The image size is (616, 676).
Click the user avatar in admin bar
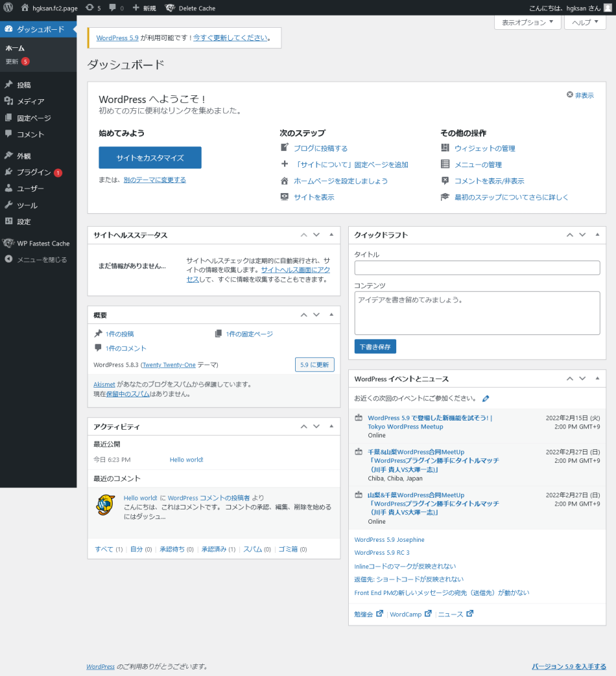click(608, 8)
